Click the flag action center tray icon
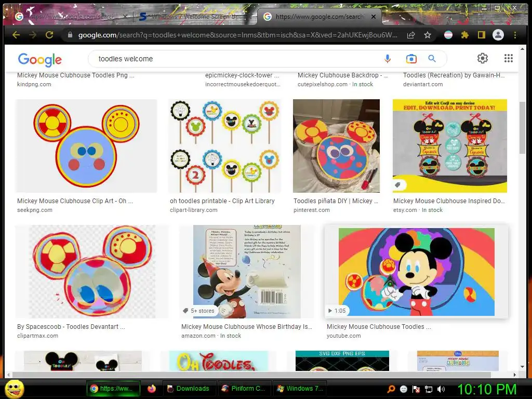 point(416,389)
